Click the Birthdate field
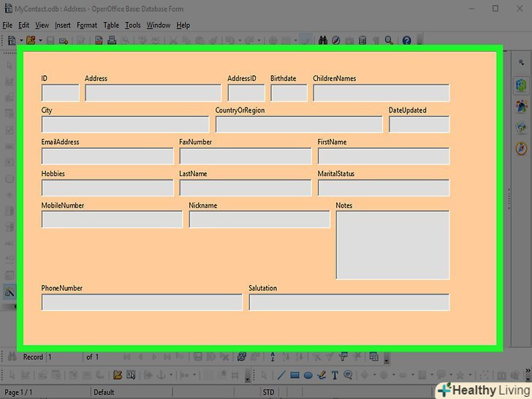The width and height of the screenshot is (532, 399). [289, 93]
